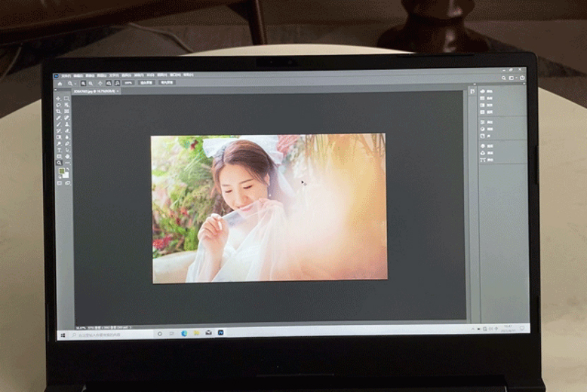Activate Zoom Out mode in options bar
The height and width of the screenshot is (392, 587).
[x=90, y=83]
